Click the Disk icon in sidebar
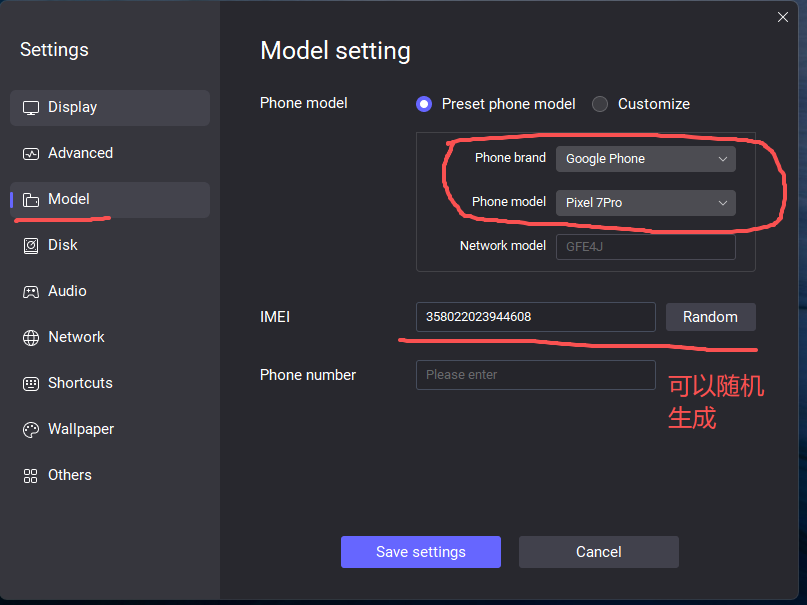This screenshot has width=807, height=605. pos(31,246)
